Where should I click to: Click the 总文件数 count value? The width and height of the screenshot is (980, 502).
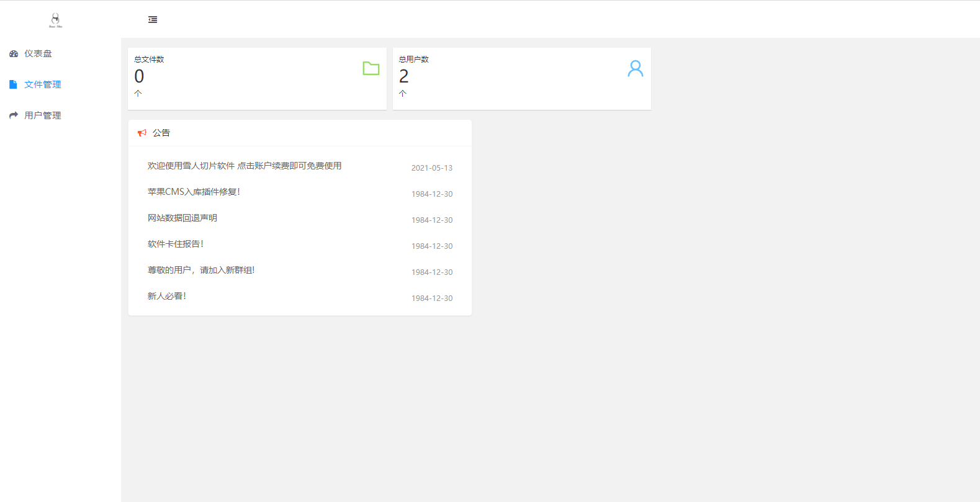[x=139, y=76]
